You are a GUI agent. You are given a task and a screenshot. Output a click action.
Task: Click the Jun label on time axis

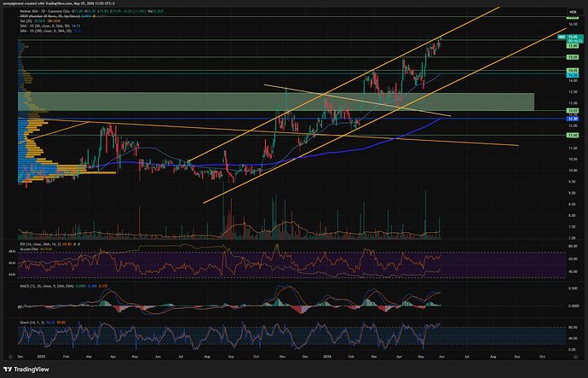pyautogui.click(x=441, y=357)
